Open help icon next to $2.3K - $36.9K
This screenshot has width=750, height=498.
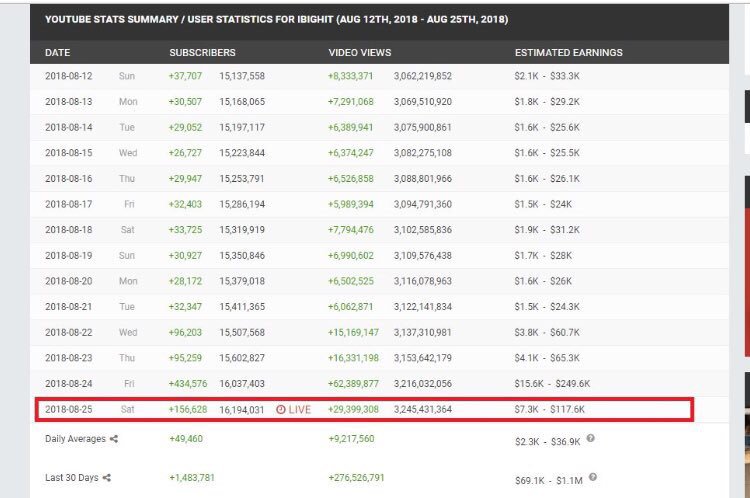point(591,438)
